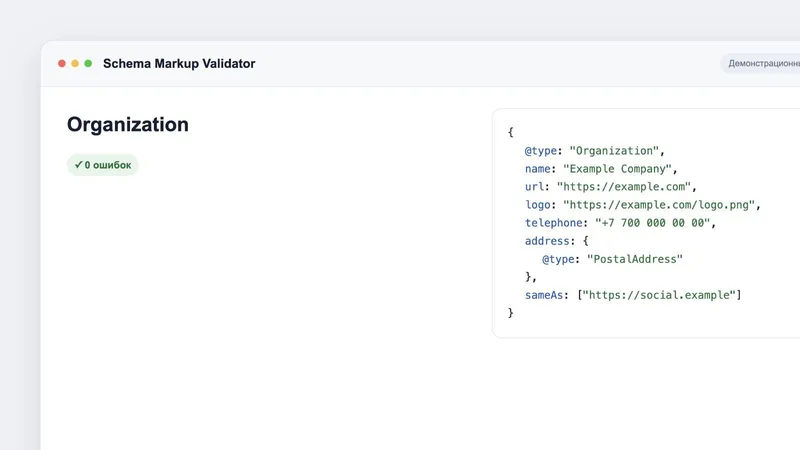
Task: Click the yellow minimize window dot
Action: click(x=75, y=63)
